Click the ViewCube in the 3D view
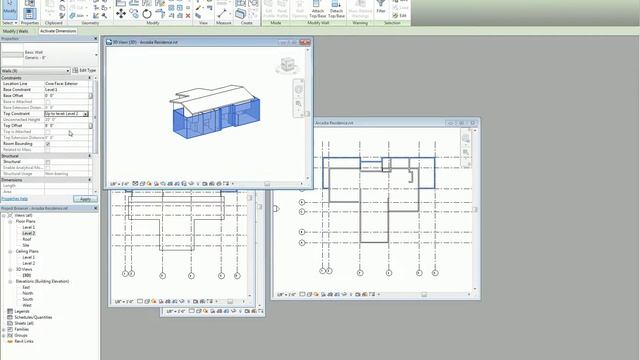The height and width of the screenshot is (360, 640). [287, 65]
